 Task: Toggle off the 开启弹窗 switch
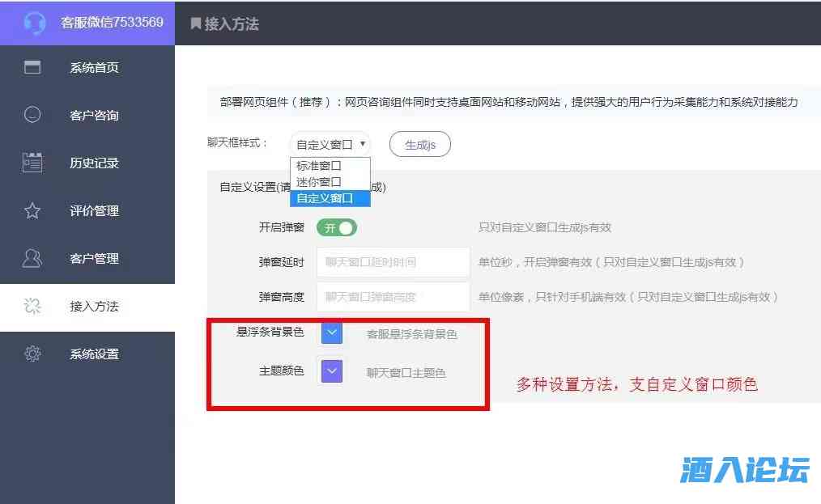pyautogui.click(x=336, y=227)
